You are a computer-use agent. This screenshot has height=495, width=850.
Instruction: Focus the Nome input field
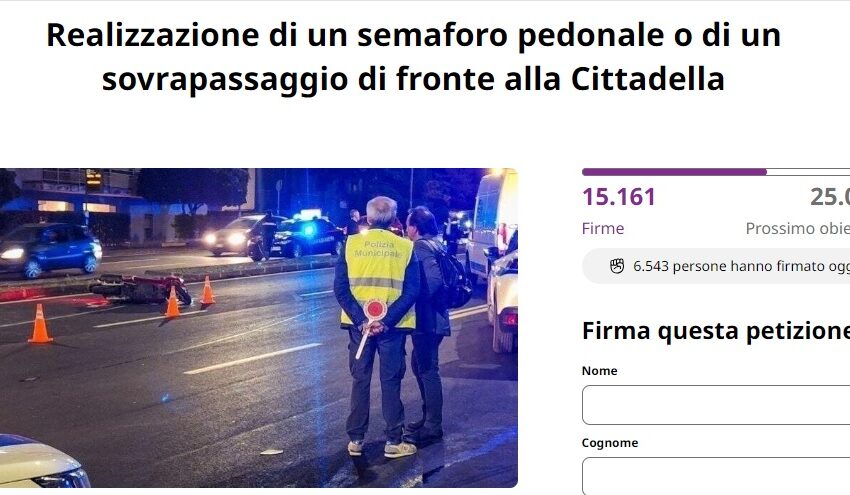716,405
